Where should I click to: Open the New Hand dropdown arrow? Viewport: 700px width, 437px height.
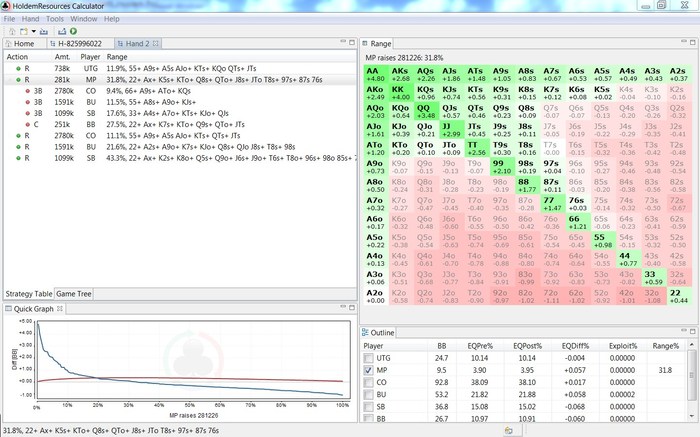tap(33, 31)
